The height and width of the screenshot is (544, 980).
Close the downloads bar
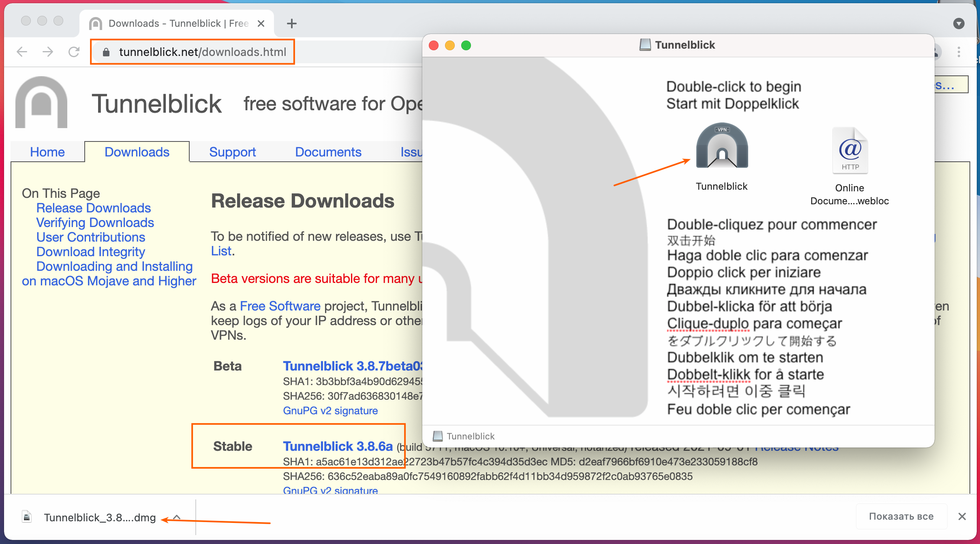[962, 516]
